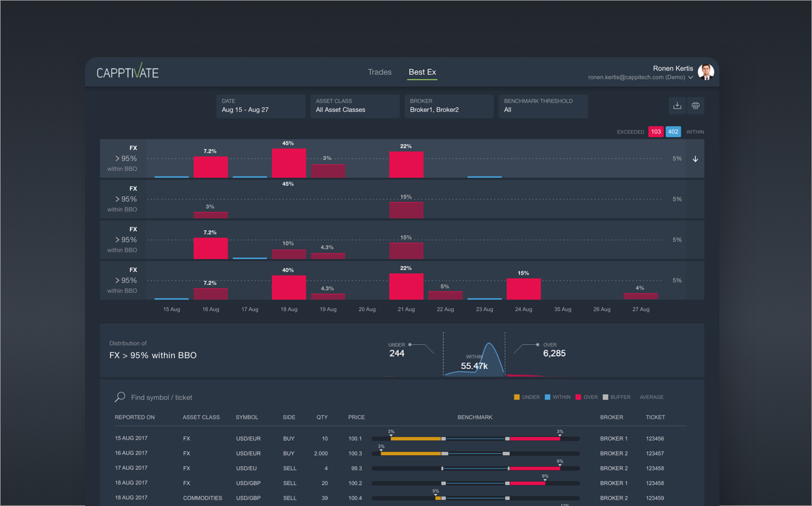Click the 15% bar on 24 Aug

(523, 289)
